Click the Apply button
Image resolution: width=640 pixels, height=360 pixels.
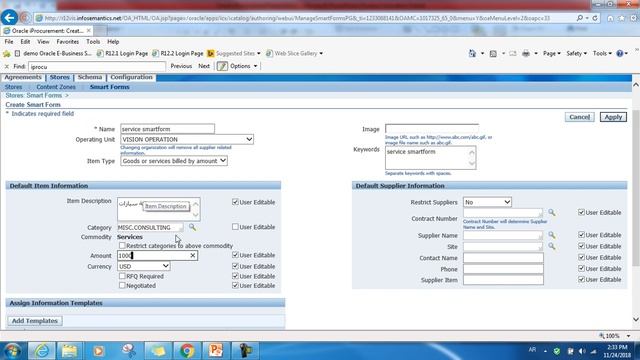coord(613,117)
